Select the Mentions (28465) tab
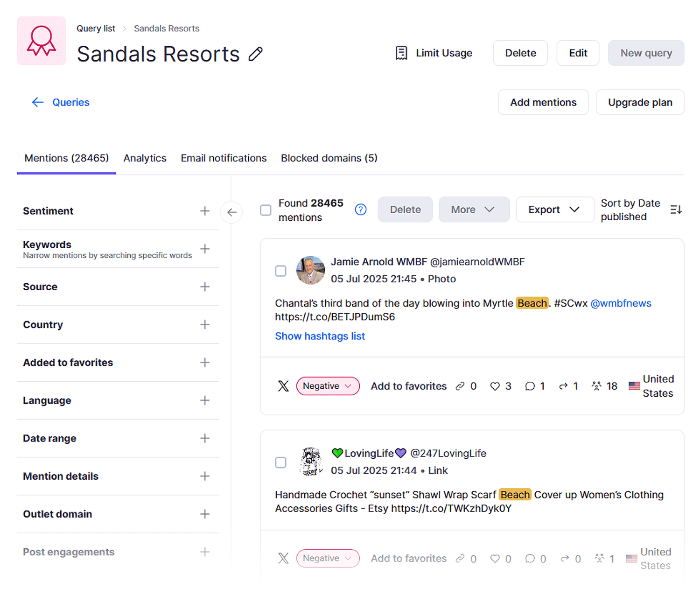 click(67, 159)
